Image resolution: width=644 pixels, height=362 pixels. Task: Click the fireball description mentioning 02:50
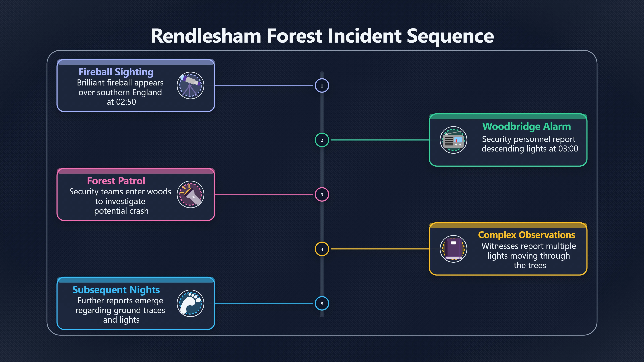pos(120,92)
